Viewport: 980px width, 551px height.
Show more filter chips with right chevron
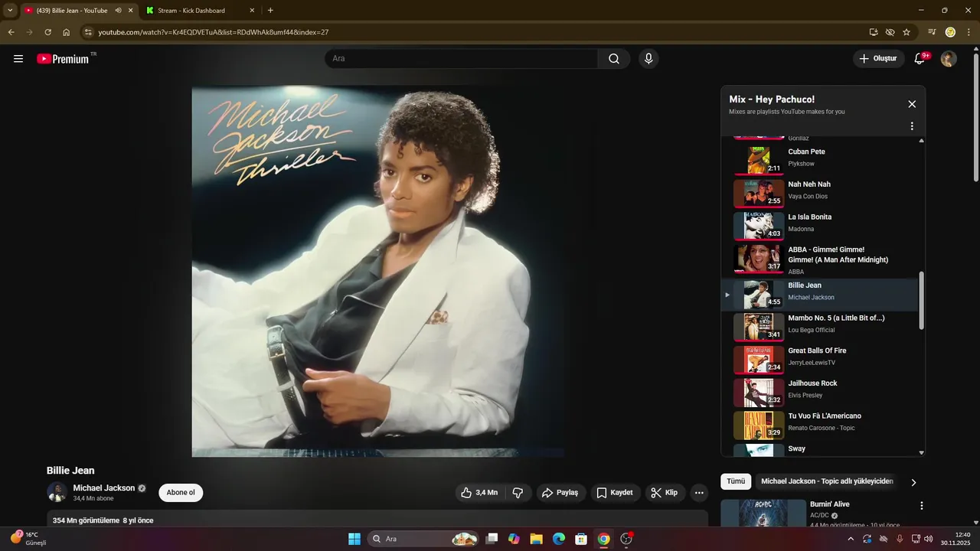pos(913,482)
